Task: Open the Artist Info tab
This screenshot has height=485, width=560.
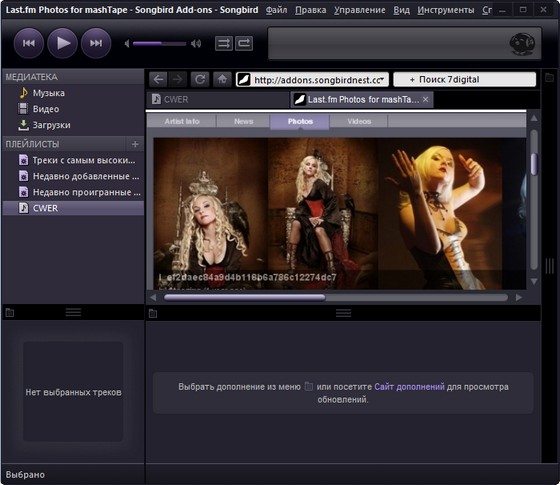Action: (182, 121)
